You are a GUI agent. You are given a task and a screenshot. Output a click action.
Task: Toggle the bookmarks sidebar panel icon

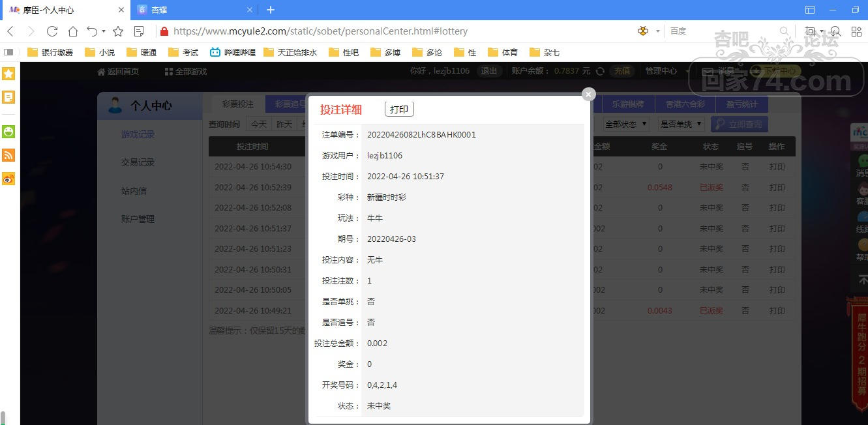coord(8,52)
